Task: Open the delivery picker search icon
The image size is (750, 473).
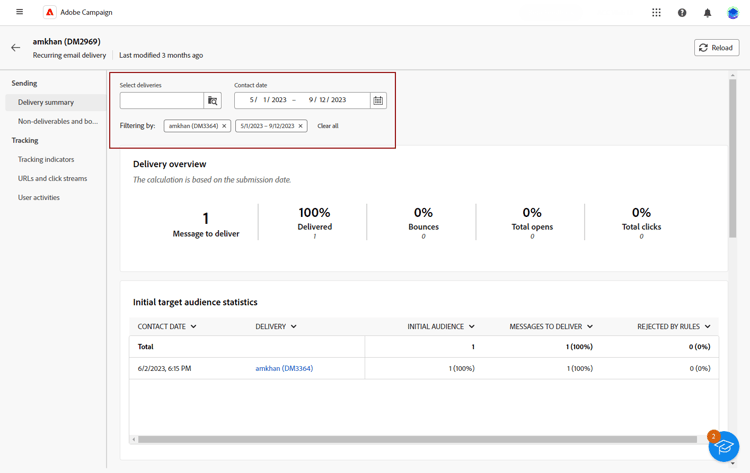Action: [x=212, y=100]
